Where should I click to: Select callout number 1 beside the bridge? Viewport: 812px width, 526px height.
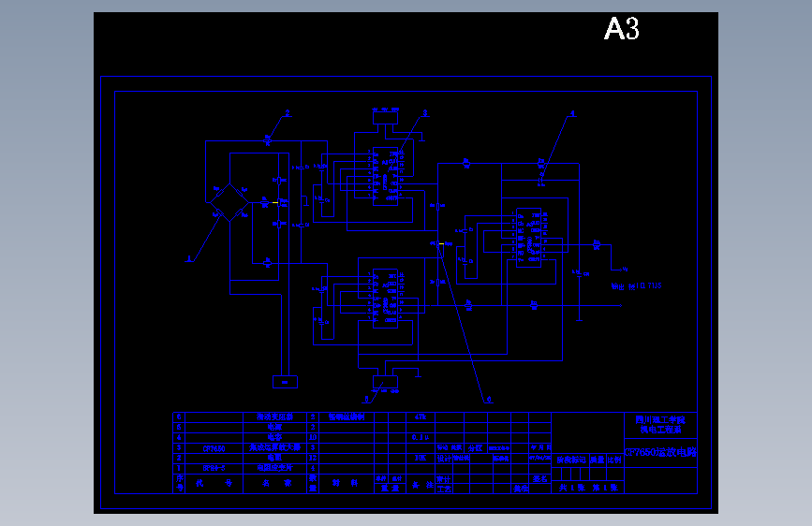click(189, 257)
